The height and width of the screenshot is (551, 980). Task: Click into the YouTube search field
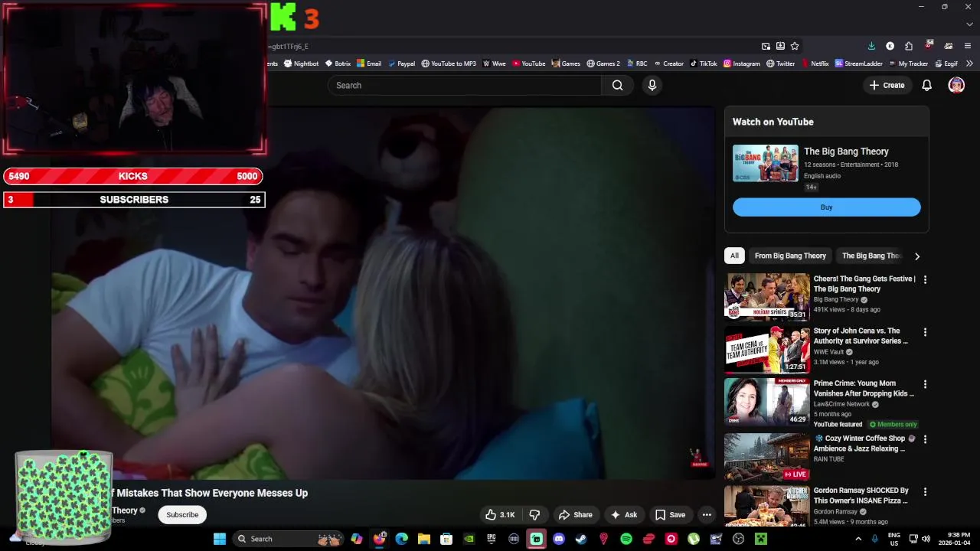pyautogui.click(x=464, y=85)
